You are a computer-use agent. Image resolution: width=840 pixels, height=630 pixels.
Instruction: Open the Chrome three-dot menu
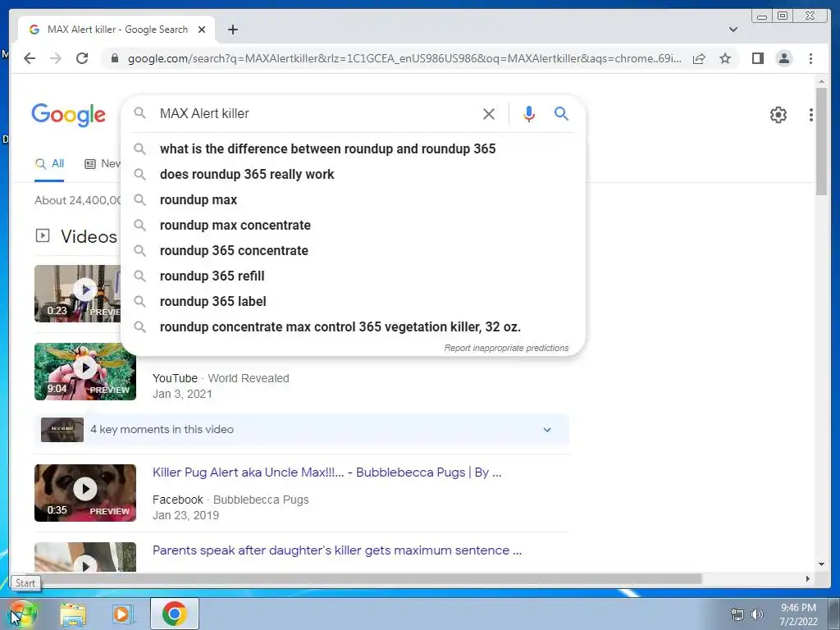(810, 58)
